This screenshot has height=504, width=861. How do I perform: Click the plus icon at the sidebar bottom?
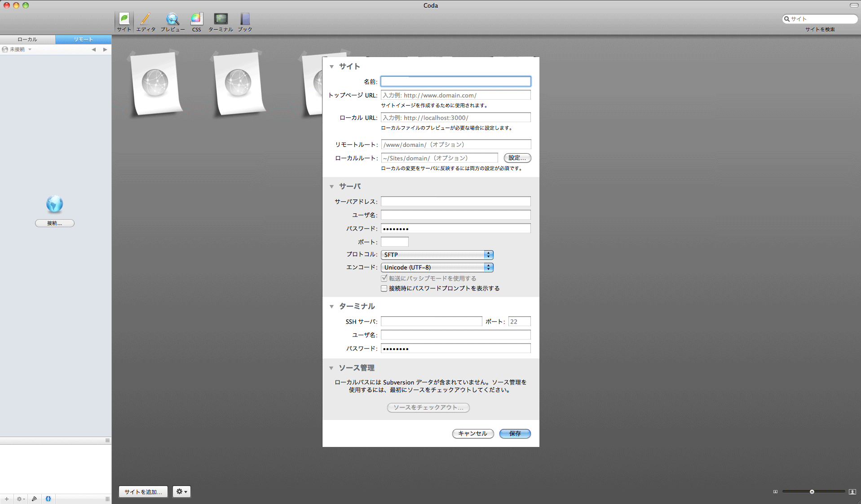click(7, 499)
